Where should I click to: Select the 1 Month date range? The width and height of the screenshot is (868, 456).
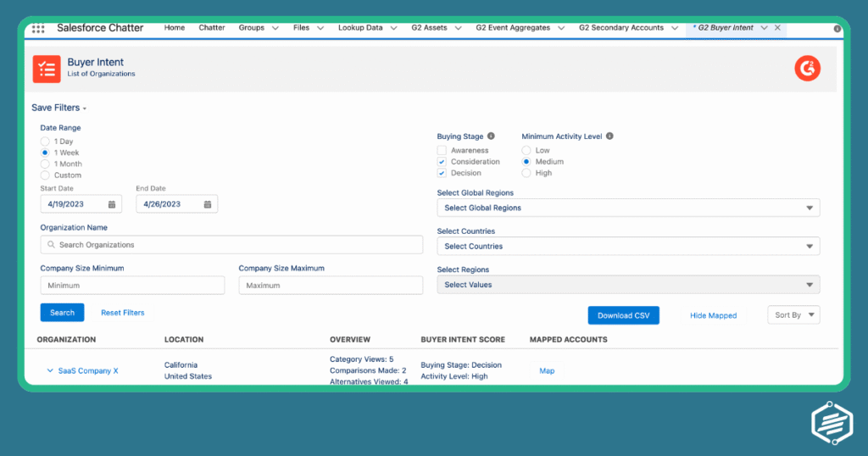click(x=45, y=164)
